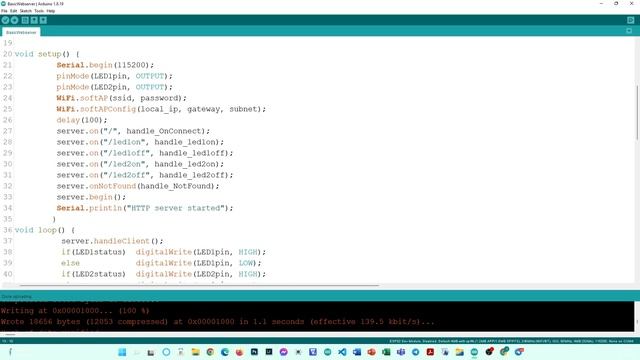Click 'if(LED1status)' on line 38
The image size is (640, 360).
point(93,252)
